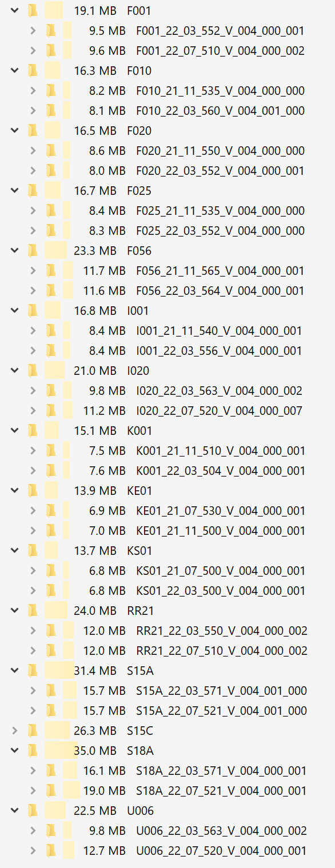Expand K001_21_11_510_V_004_000_001 subfolder

click(33, 450)
